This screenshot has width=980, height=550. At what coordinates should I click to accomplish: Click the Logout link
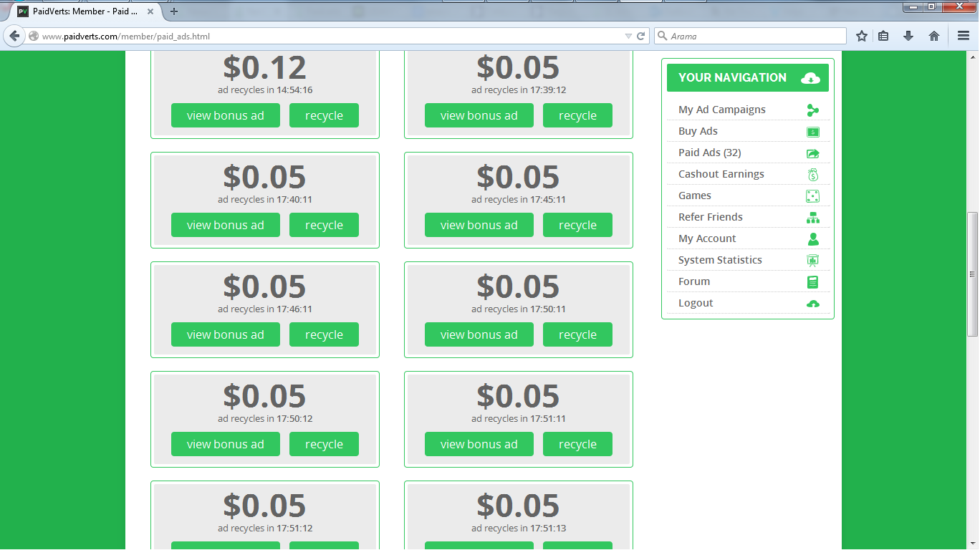click(696, 303)
